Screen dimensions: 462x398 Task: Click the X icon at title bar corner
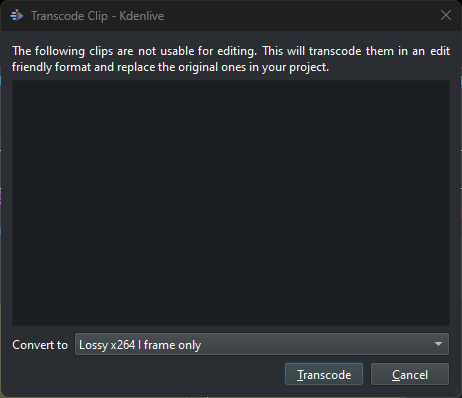[x=446, y=15]
